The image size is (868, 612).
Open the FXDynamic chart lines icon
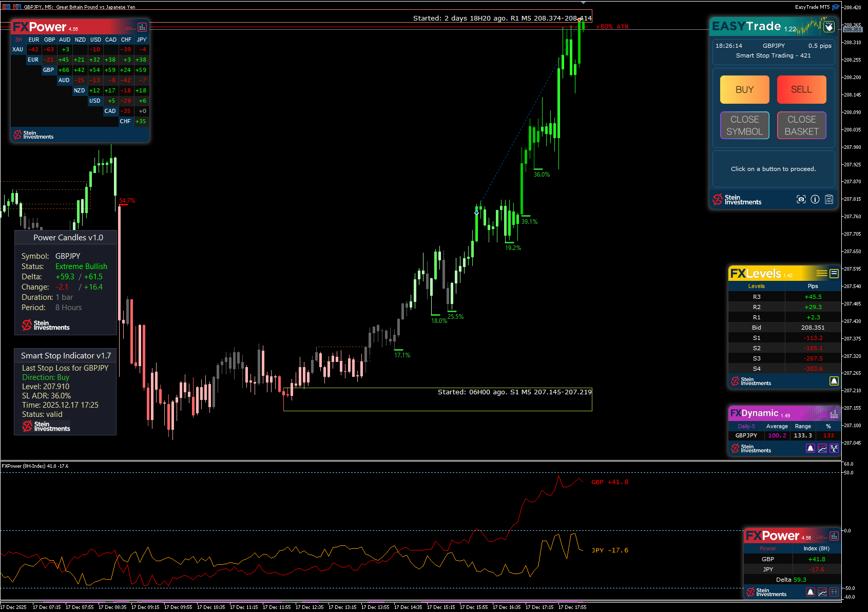pos(822,448)
